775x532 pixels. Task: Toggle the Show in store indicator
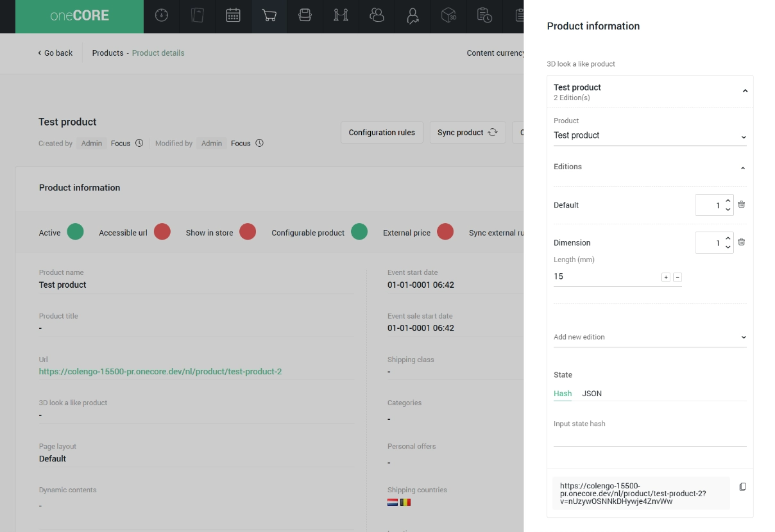tap(248, 232)
